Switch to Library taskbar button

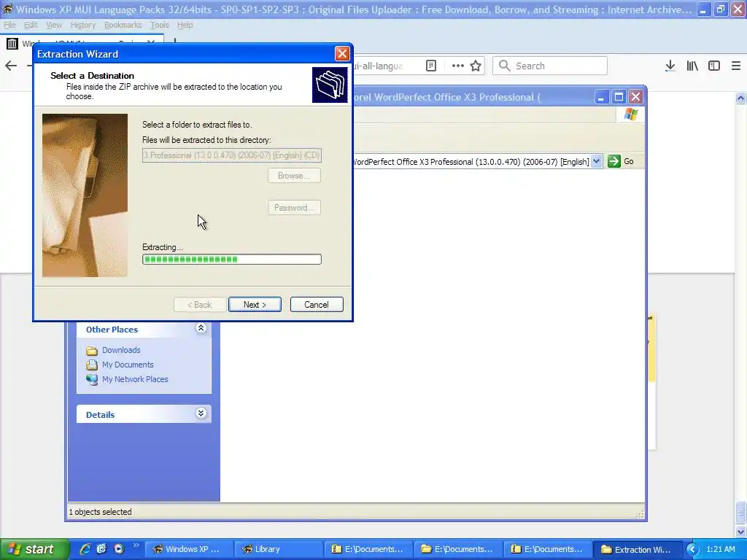click(x=279, y=549)
